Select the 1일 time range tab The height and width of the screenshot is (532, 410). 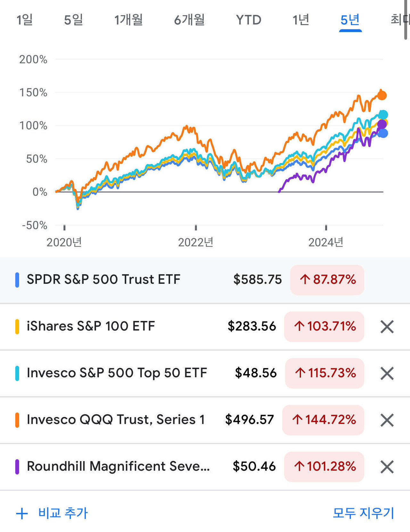coord(25,20)
